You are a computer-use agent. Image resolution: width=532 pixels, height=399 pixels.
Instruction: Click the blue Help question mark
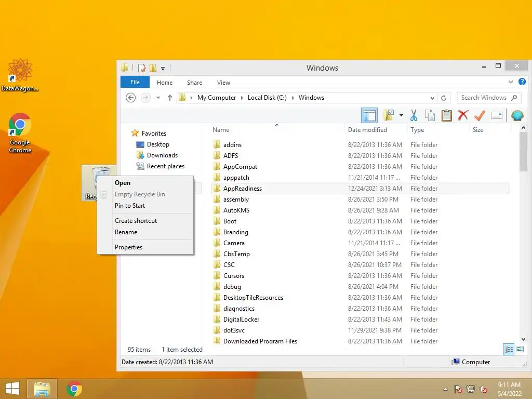coord(522,82)
